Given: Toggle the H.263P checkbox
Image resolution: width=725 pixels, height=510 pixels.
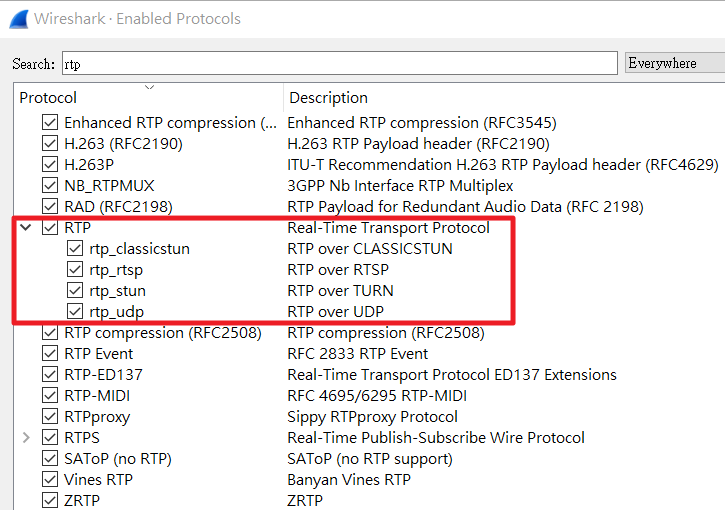Looking at the screenshot, I should 50,164.
